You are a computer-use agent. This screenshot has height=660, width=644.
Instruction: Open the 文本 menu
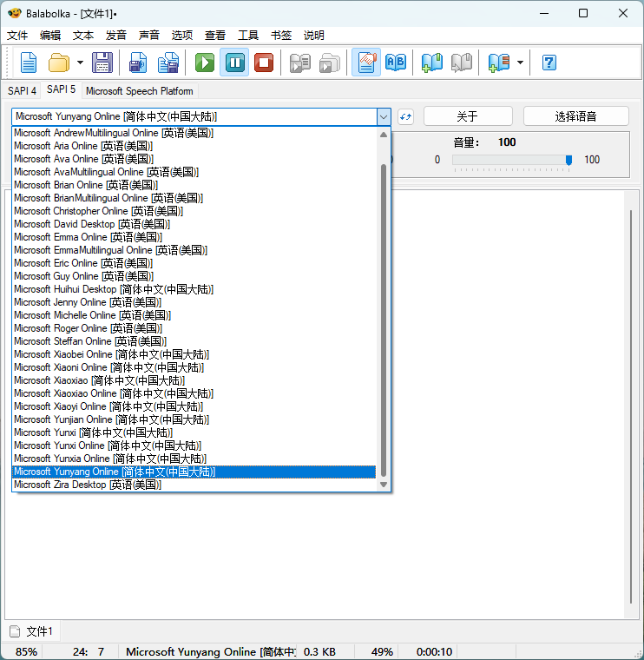(82, 36)
